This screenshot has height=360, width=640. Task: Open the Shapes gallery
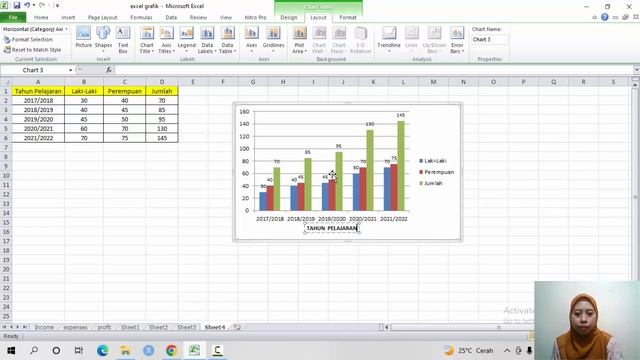(103, 39)
